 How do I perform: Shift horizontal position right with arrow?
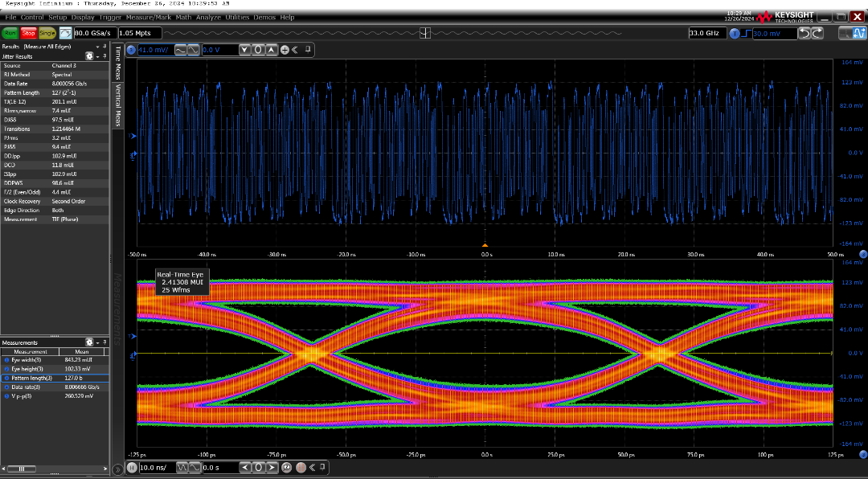tap(272, 468)
